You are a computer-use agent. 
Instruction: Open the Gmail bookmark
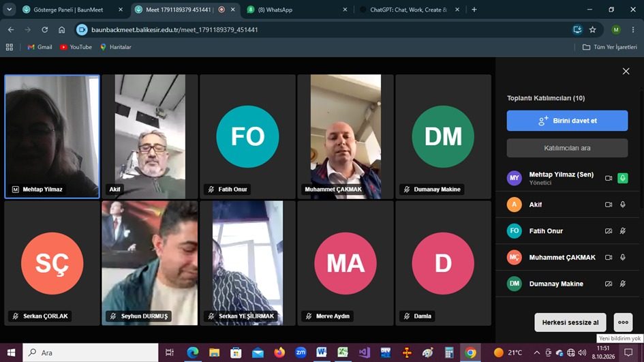[40, 47]
